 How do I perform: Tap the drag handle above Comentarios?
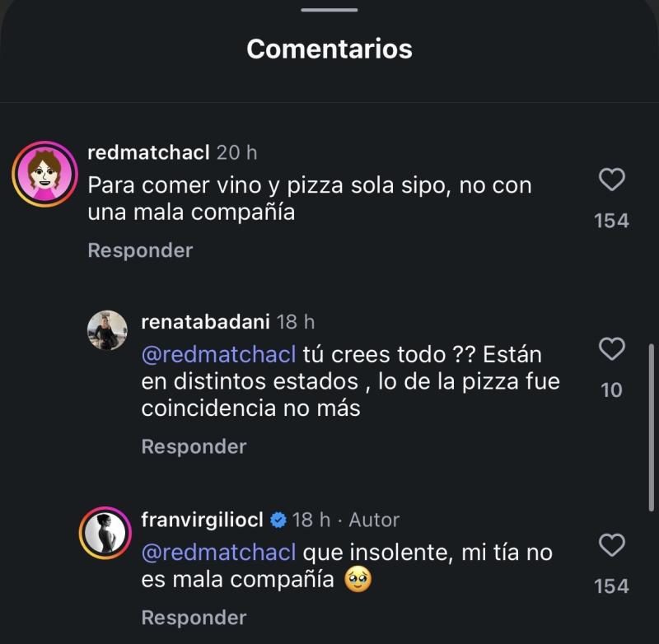[x=329, y=10]
